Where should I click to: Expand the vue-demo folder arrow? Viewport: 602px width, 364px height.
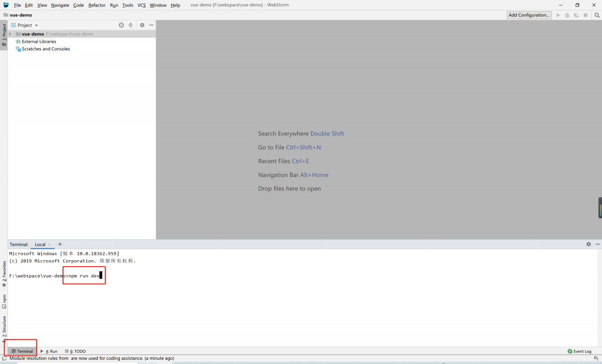pyautogui.click(x=10, y=34)
